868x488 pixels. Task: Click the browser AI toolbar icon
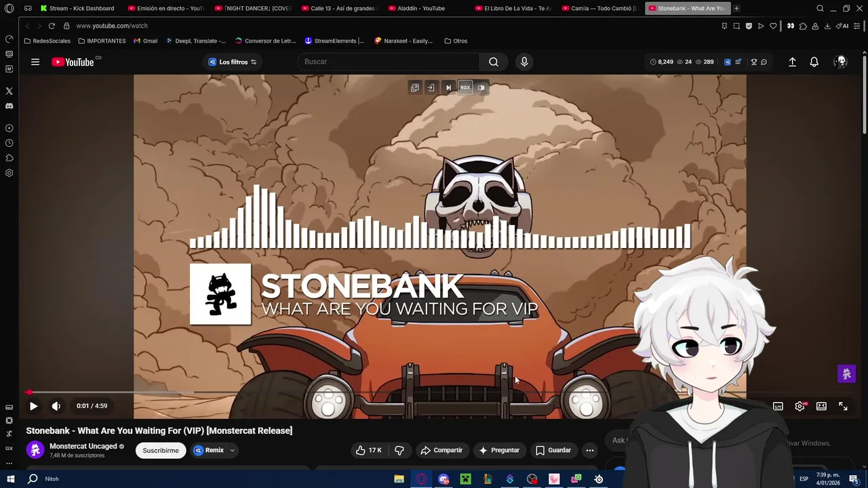click(842, 26)
